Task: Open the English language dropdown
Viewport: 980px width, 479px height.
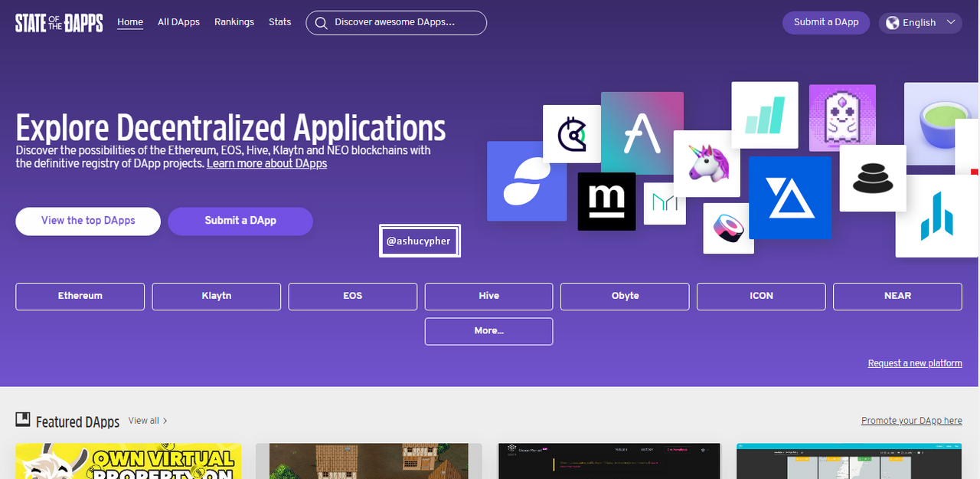Action: 920,22
